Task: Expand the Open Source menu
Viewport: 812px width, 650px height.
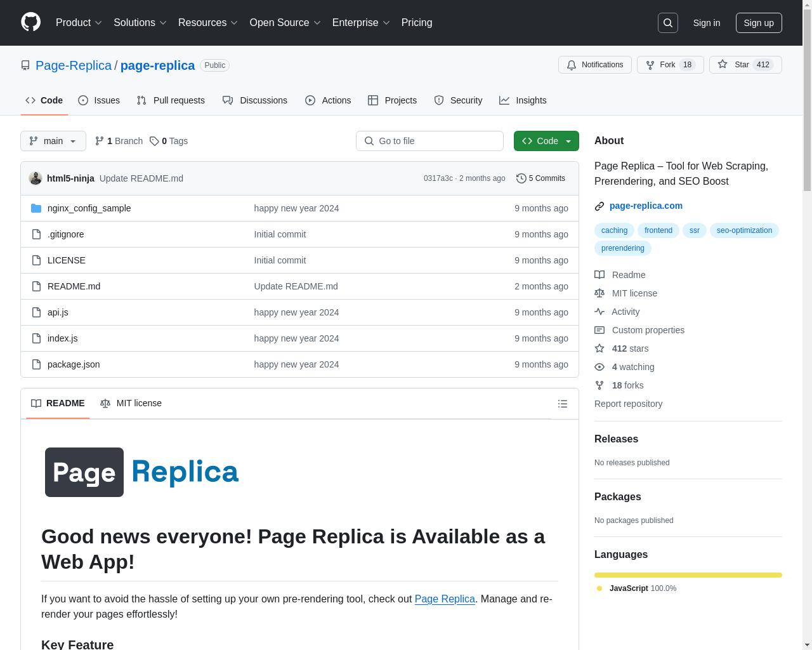Action: (x=285, y=22)
